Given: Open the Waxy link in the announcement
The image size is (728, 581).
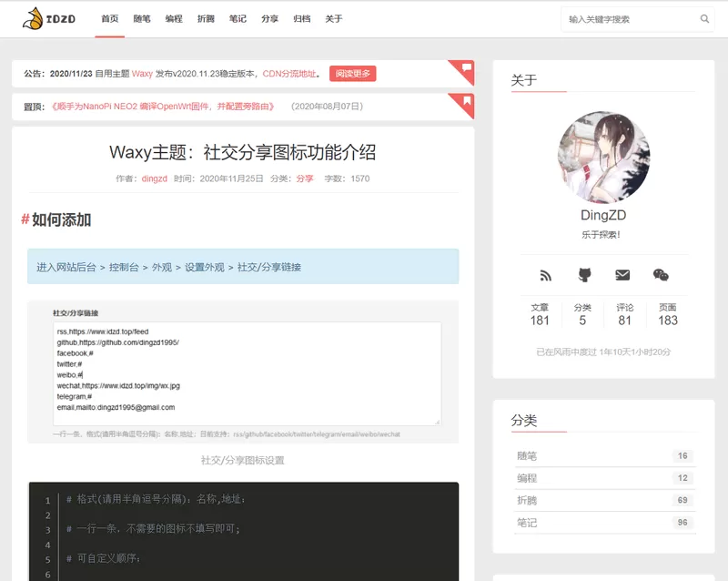Looking at the screenshot, I should click(142, 74).
